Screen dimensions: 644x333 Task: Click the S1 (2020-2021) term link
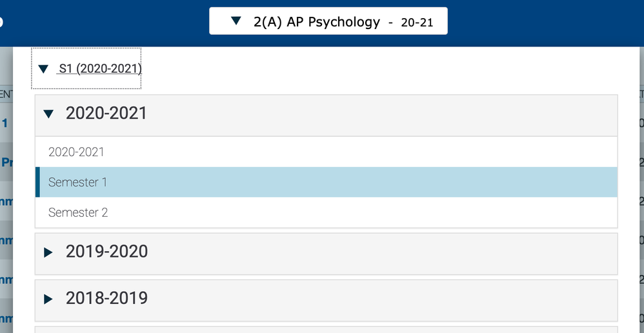pos(99,68)
